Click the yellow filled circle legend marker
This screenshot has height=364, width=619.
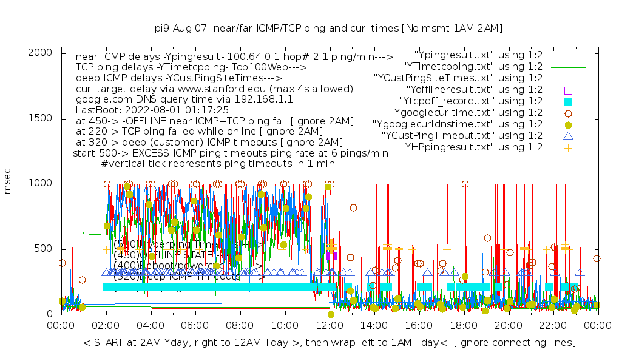568,124
